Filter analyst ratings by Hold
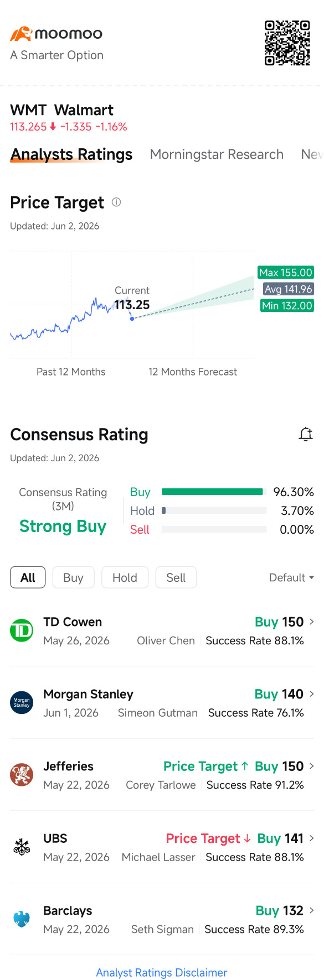The image size is (324, 980). [x=125, y=577]
